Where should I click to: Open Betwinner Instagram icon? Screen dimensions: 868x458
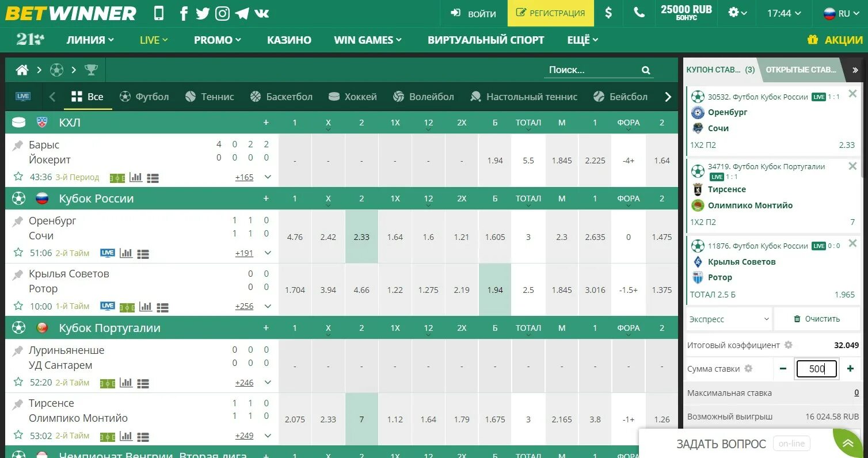(x=222, y=13)
